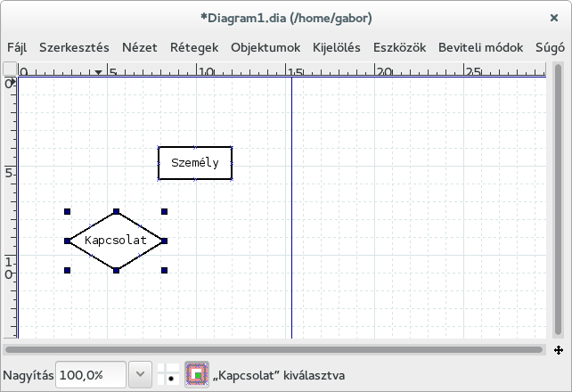Click bottom-right resize handle of Kapcsolat
This screenshot has height=392, width=572.
[x=165, y=270]
